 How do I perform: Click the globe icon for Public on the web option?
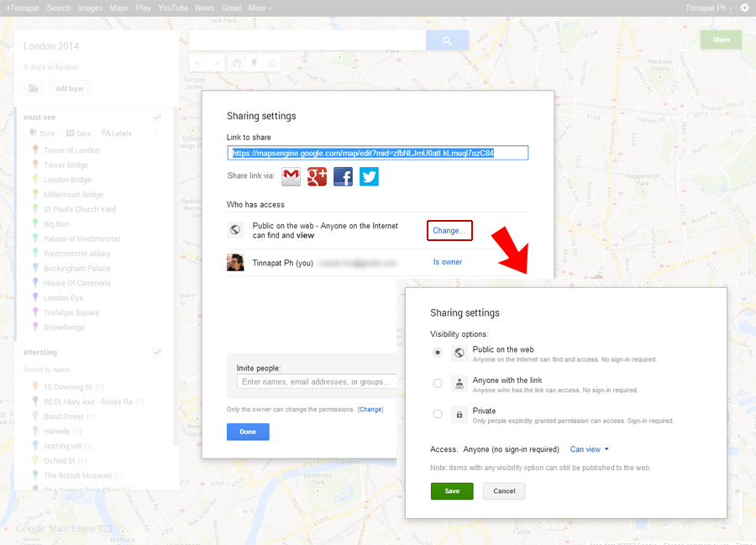point(459,353)
